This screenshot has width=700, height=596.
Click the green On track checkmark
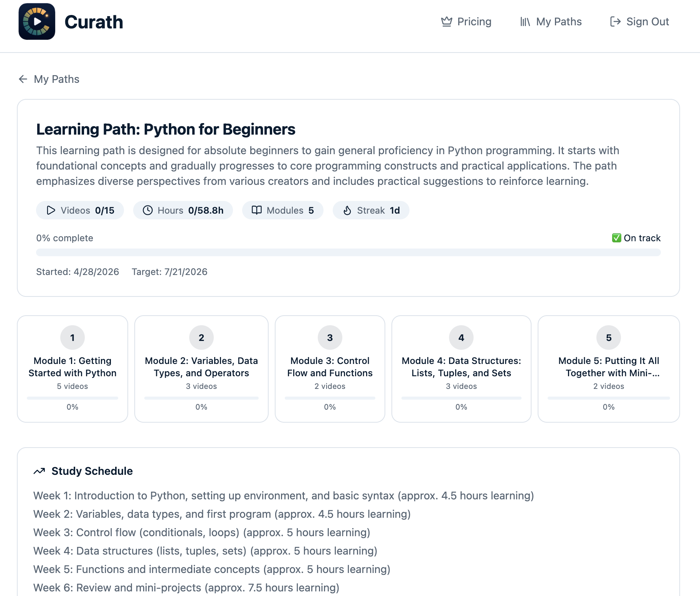pos(616,238)
